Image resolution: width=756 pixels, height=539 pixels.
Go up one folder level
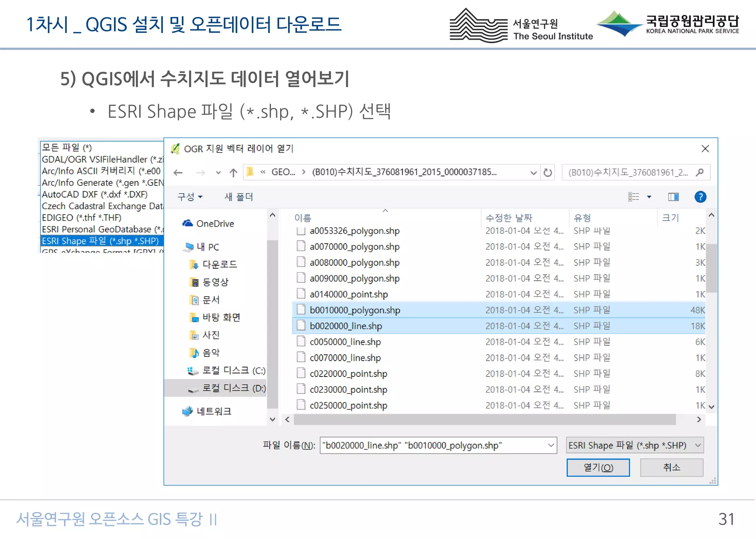coord(233,173)
